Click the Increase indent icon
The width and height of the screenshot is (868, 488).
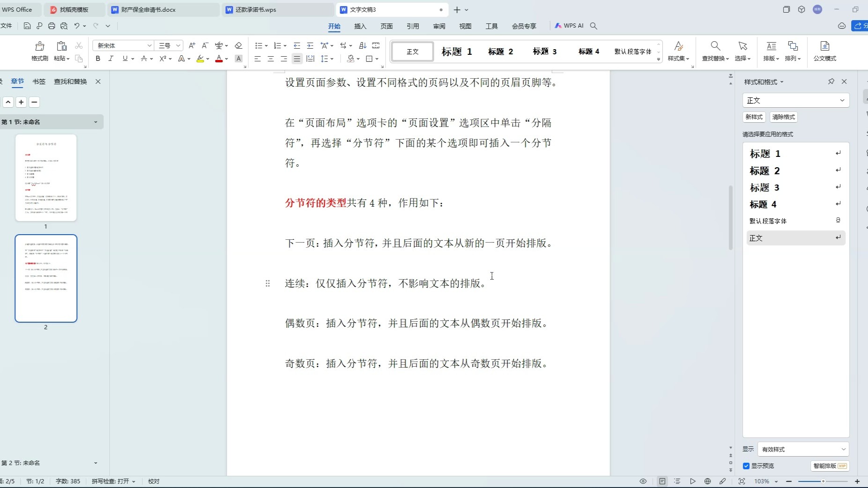(310, 45)
